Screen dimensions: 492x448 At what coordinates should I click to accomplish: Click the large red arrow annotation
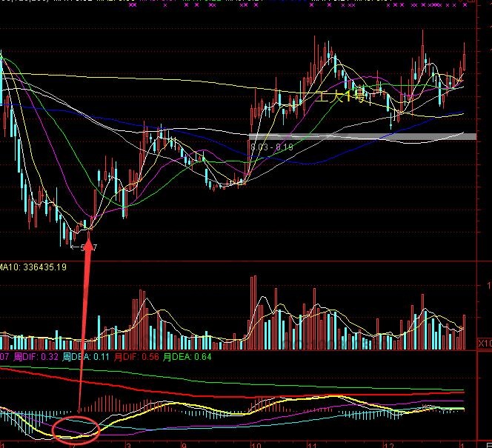(x=84, y=318)
